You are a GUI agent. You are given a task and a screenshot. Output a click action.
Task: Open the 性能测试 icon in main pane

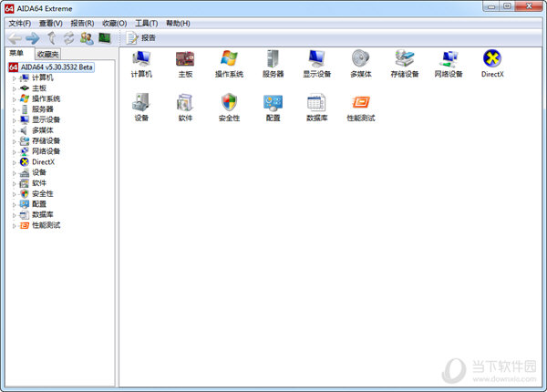coord(361,108)
